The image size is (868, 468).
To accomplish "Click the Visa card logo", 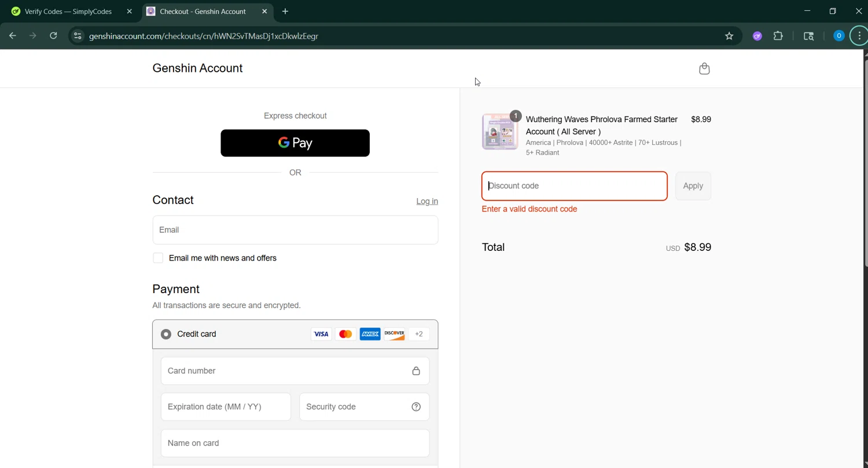I will pyautogui.click(x=321, y=334).
